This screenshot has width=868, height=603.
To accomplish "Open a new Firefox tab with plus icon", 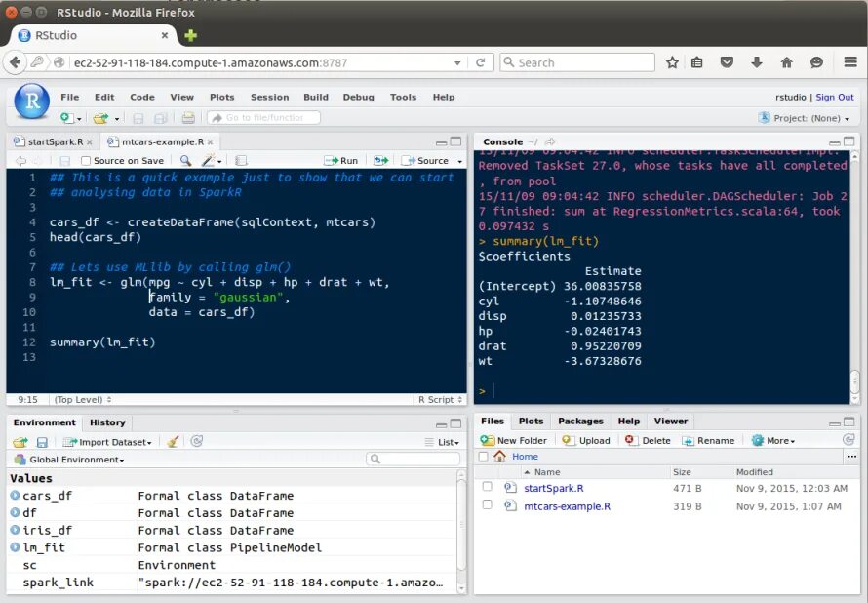I will (191, 35).
